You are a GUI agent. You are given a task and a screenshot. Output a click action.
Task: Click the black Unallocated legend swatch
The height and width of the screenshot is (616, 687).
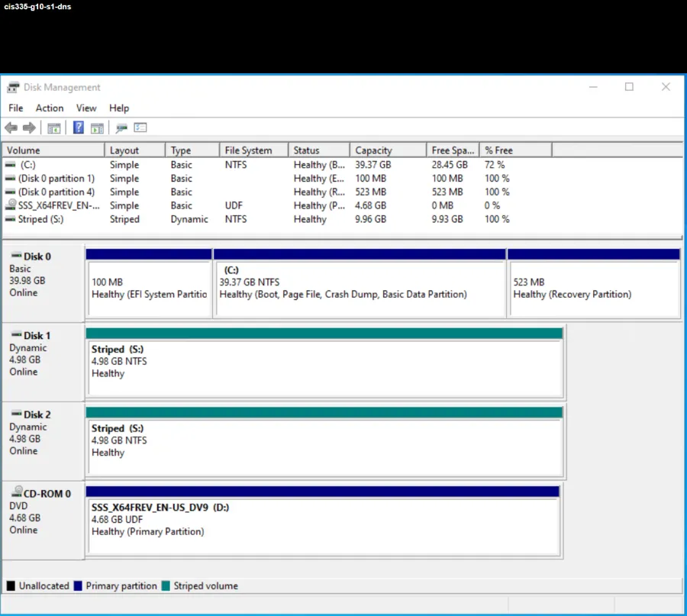click(x=11, y=585)
